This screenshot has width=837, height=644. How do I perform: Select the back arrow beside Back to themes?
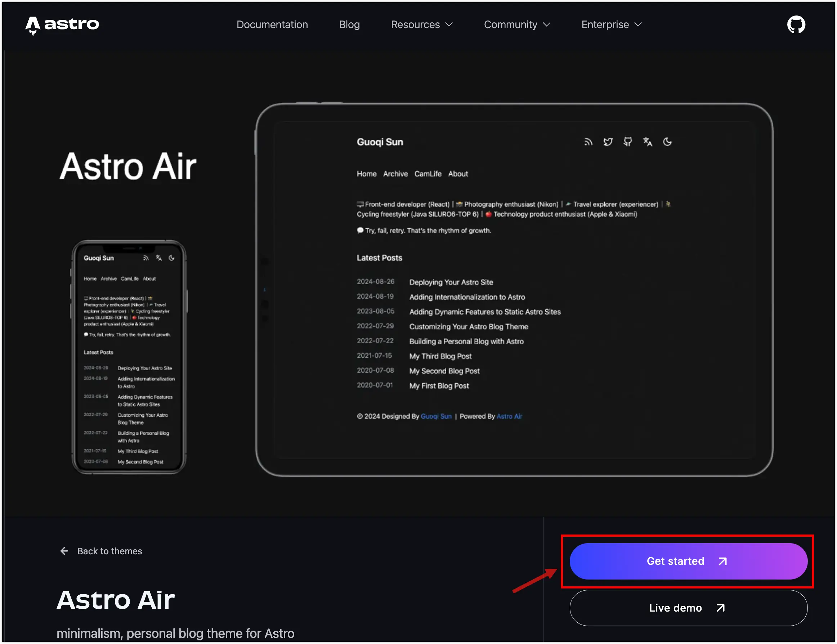tap(64, 551)
